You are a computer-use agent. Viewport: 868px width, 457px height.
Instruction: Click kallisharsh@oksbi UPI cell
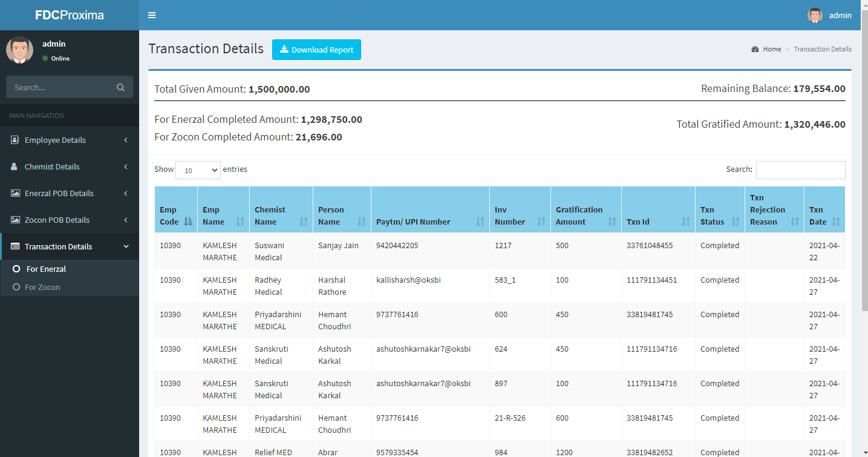pyautogui.click(x=430, y=286)
